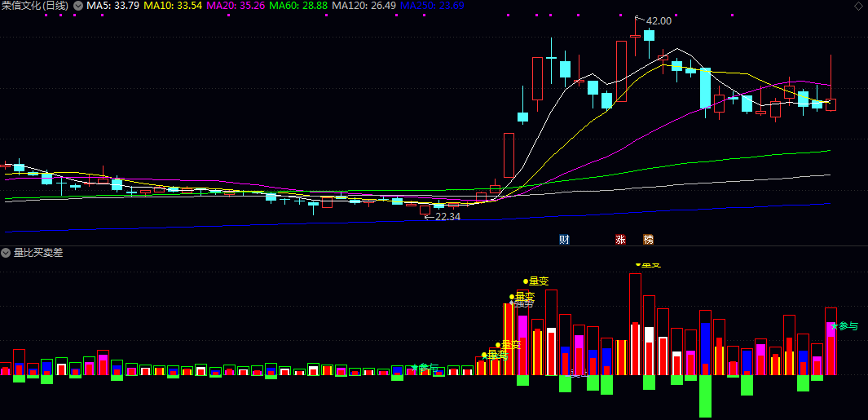Image resolution: width=868 pixels, height=420 pixels.
Task: Select the 量比买卖差 indicator name
Action: (38, 253)
